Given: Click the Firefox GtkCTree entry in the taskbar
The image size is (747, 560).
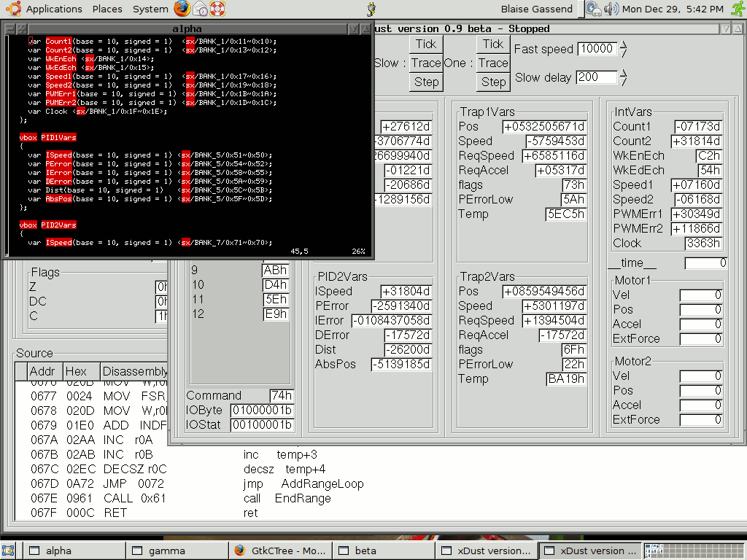Looking at the screenshot, I should pos(280,551).
